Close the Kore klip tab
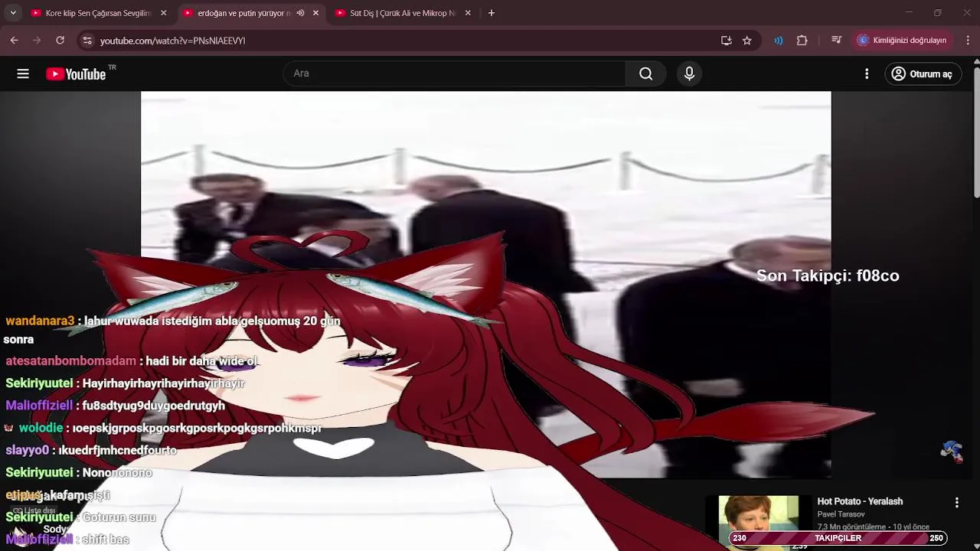 [163, 13]
